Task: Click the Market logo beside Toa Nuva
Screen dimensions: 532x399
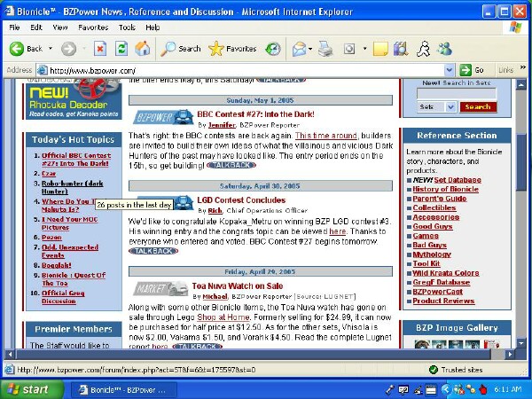Action: click(160, 289)
